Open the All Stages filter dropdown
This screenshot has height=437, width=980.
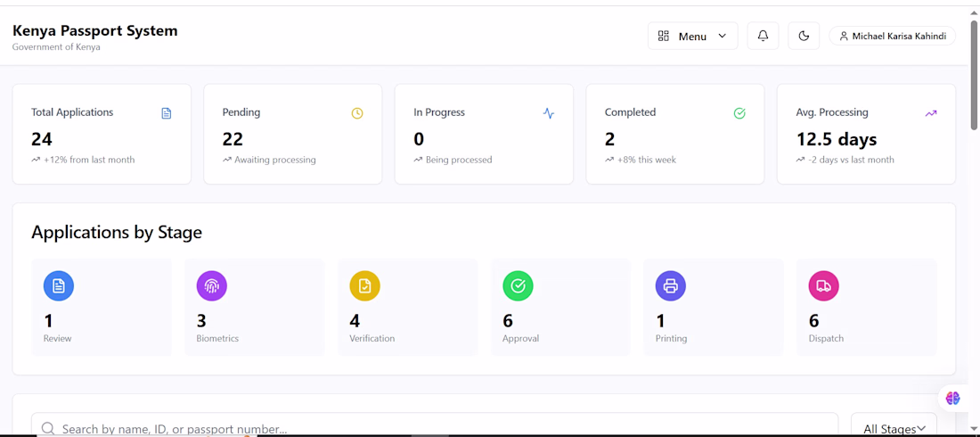[x=894, y=425]
